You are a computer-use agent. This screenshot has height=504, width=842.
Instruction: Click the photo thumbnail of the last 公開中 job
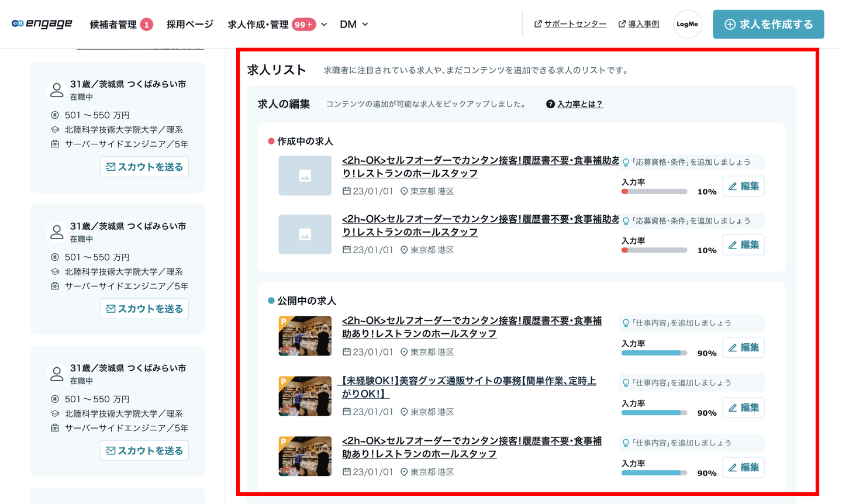point(305,456)
